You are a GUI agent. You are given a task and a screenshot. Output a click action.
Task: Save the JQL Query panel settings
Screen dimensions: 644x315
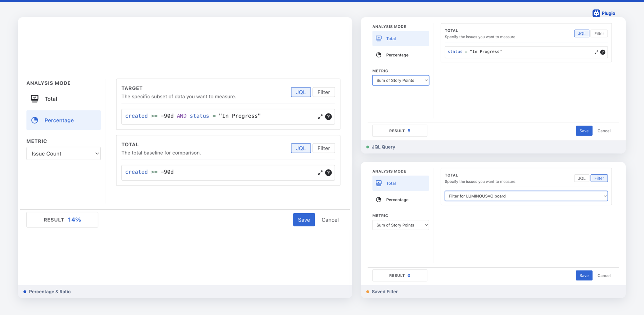584,131
